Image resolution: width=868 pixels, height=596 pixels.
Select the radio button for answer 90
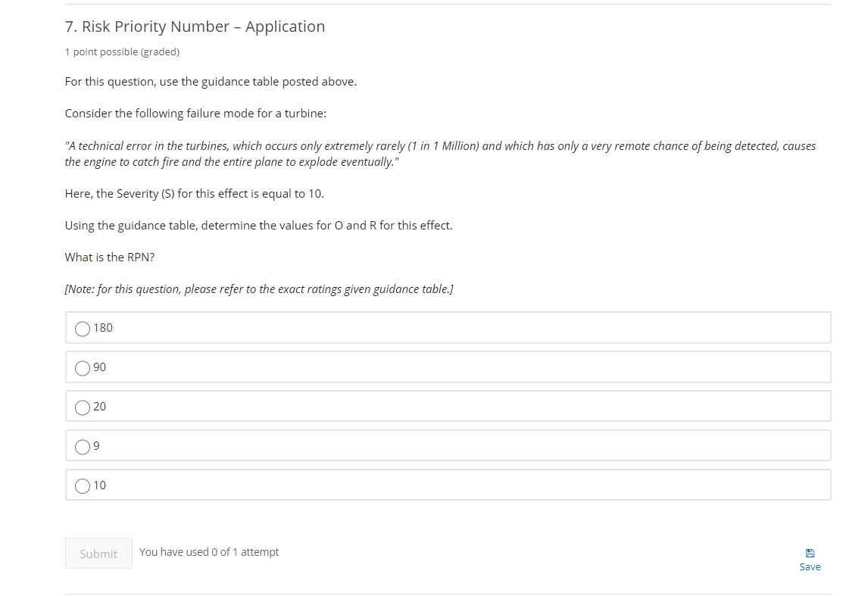pyautogui.click(x=83, y=368)
